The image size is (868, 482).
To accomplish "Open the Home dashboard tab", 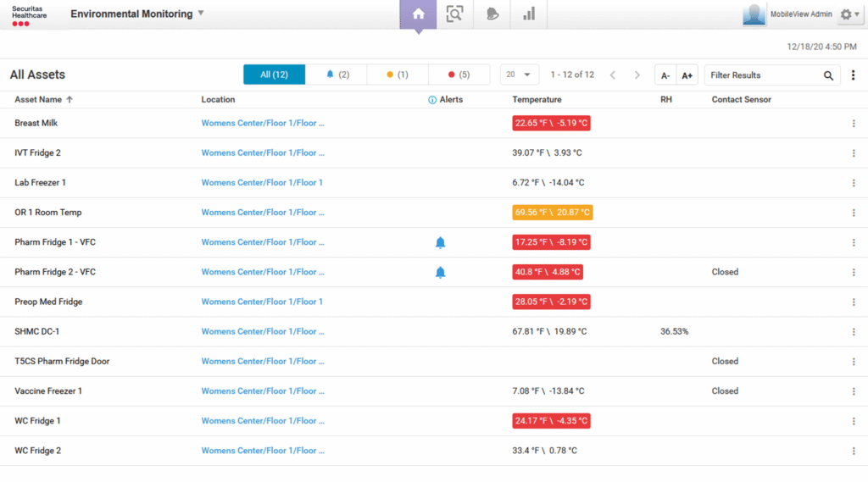I will [417, 14].
